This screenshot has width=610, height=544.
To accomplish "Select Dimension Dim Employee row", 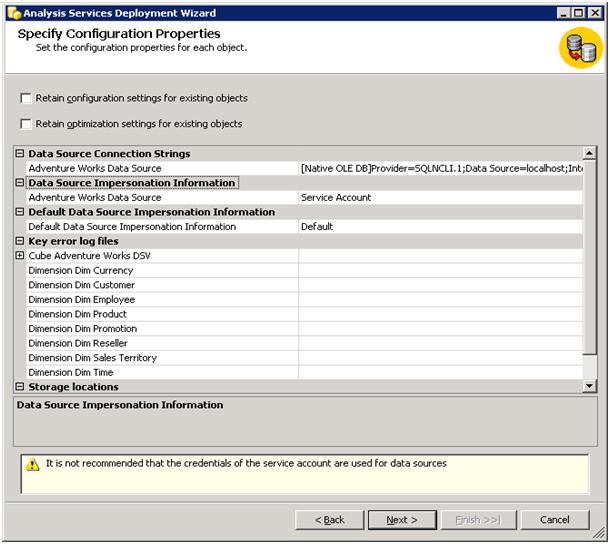I will tap(162, 300).
